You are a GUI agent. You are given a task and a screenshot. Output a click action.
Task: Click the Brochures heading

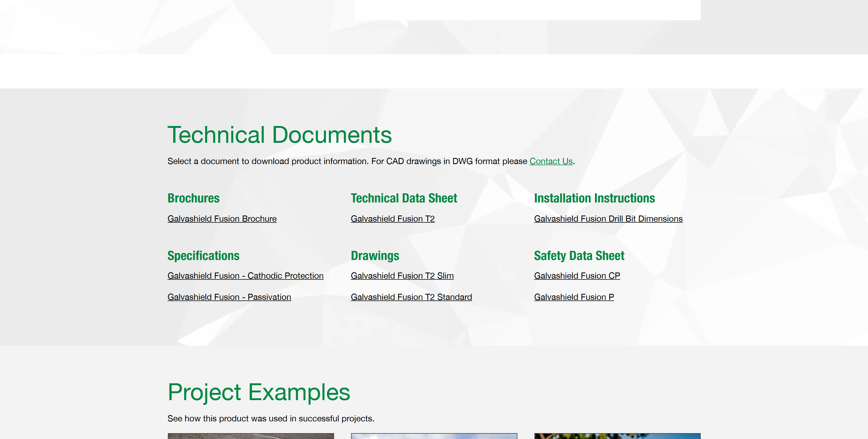pyautogui.click(x=193, y=198)
